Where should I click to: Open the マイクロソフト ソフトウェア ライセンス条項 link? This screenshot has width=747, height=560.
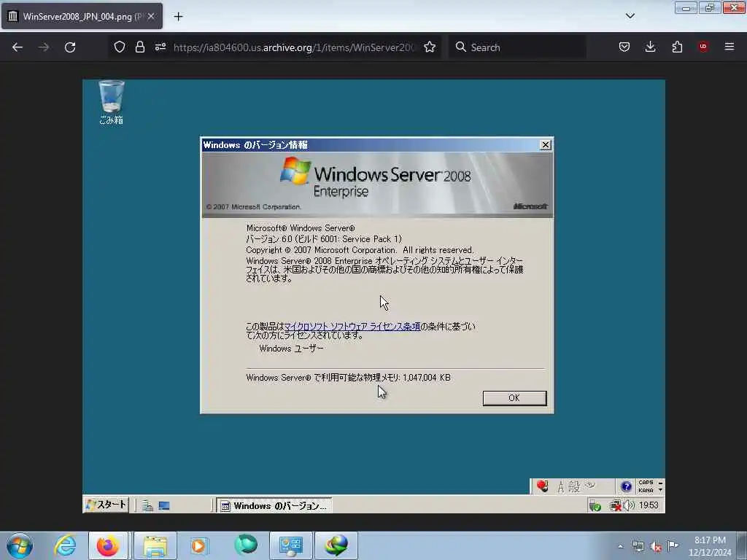[x=352, y=326]
